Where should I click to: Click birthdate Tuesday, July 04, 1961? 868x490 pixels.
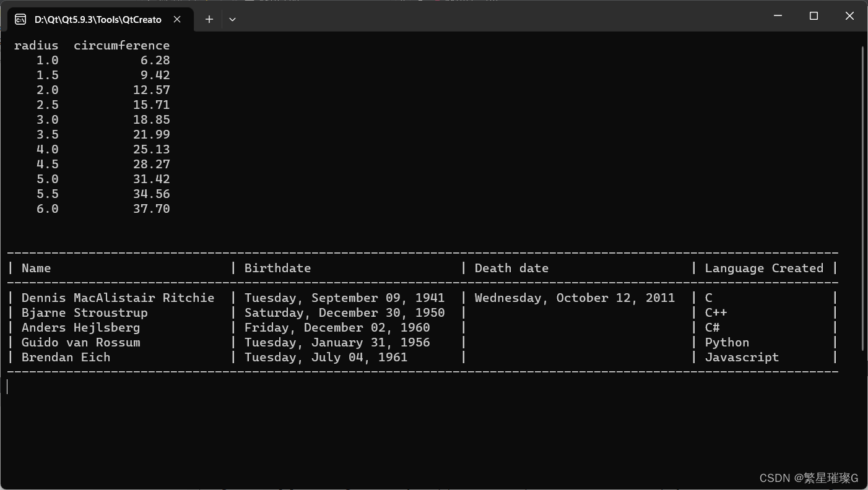pyautogui.click(x=326, y=357)
